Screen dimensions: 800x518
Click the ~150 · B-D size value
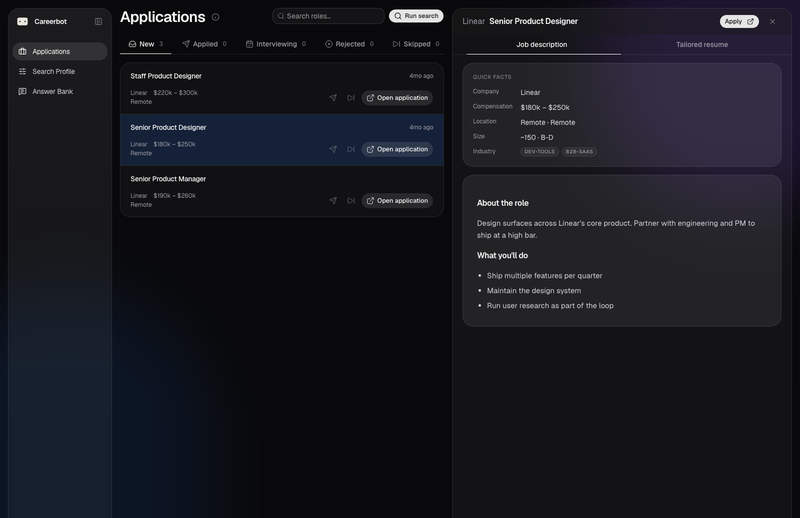537,137
